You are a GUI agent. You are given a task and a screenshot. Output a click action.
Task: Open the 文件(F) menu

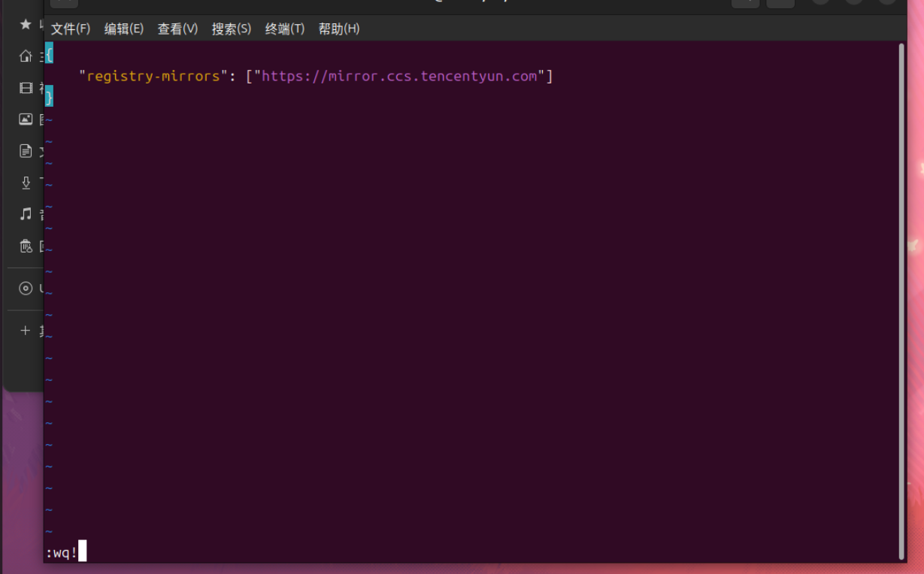(x=70, y=29)
